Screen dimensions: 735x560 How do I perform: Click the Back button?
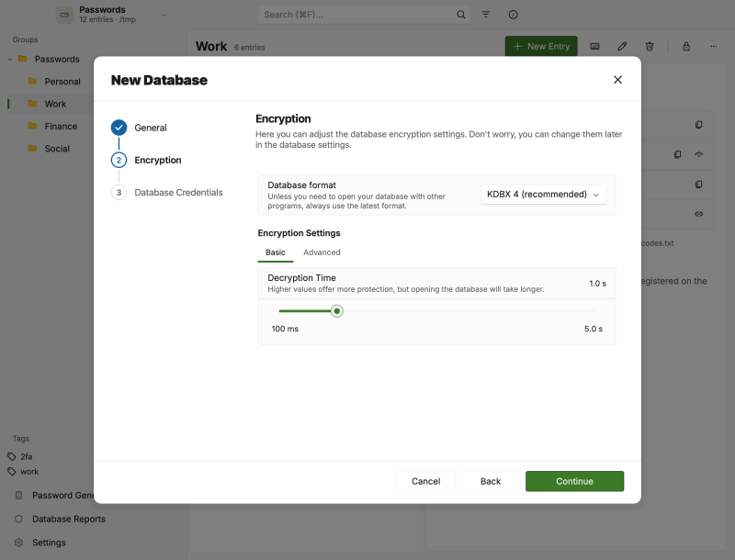click(491, 481)
